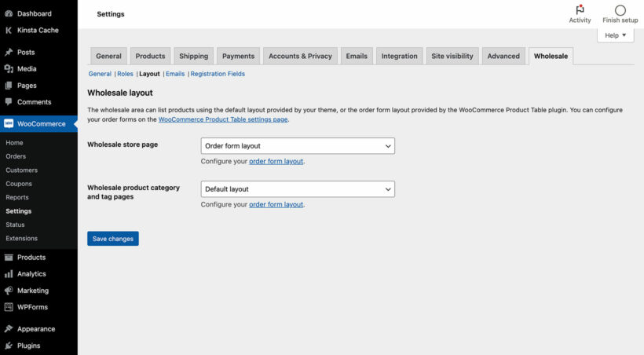Switch to the Products settings tab
This screenshot has height=355, width=644.
click(150, 56)
